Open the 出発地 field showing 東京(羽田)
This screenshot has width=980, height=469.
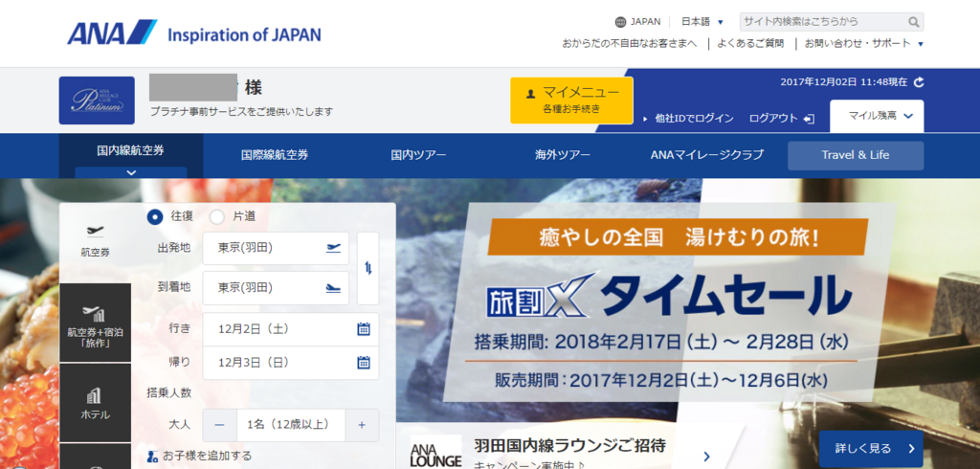(276, 248)
